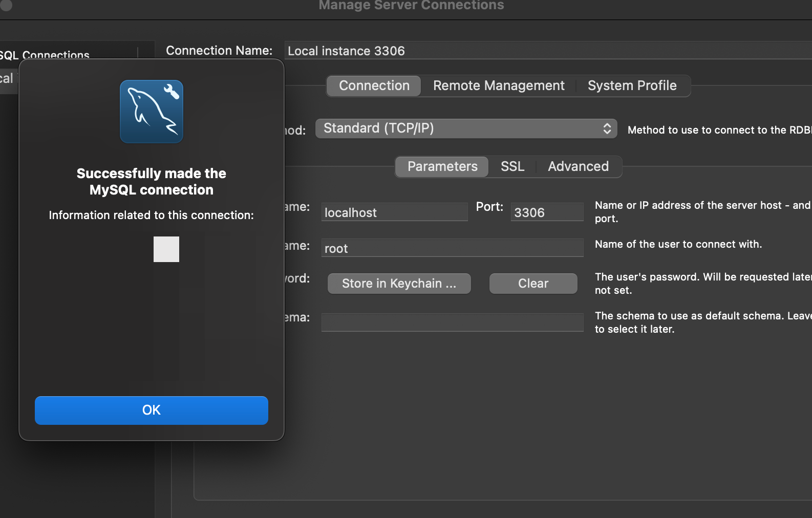Click the 'Connection Name:' label
The image size is (812, 518).
click(x=219, y=51)
